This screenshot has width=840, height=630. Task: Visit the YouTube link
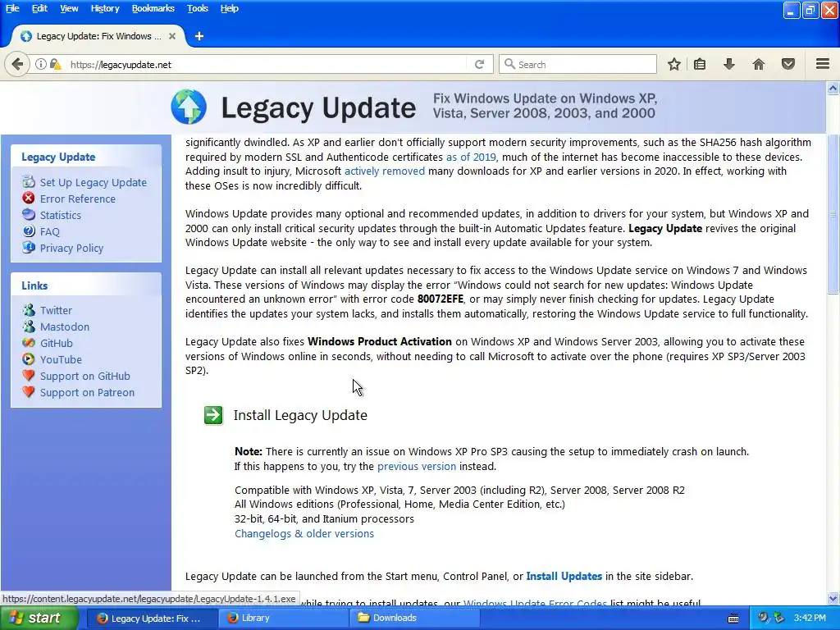point(61,359)
